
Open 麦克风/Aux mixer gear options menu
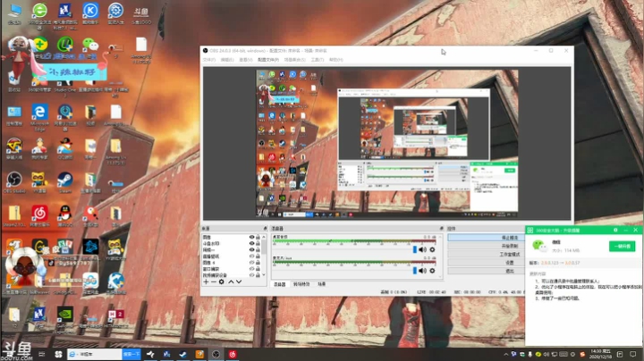click(x=432, y=271)
